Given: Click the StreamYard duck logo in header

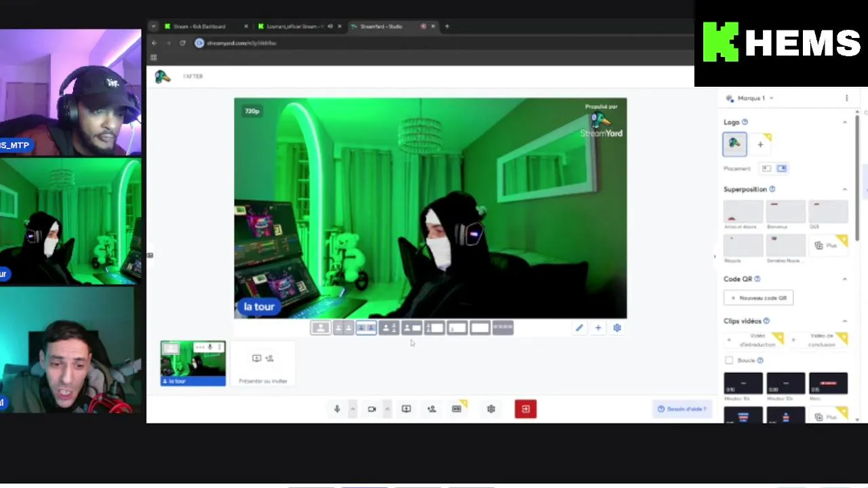Looking at the screenshot, I should click(163, 77).
